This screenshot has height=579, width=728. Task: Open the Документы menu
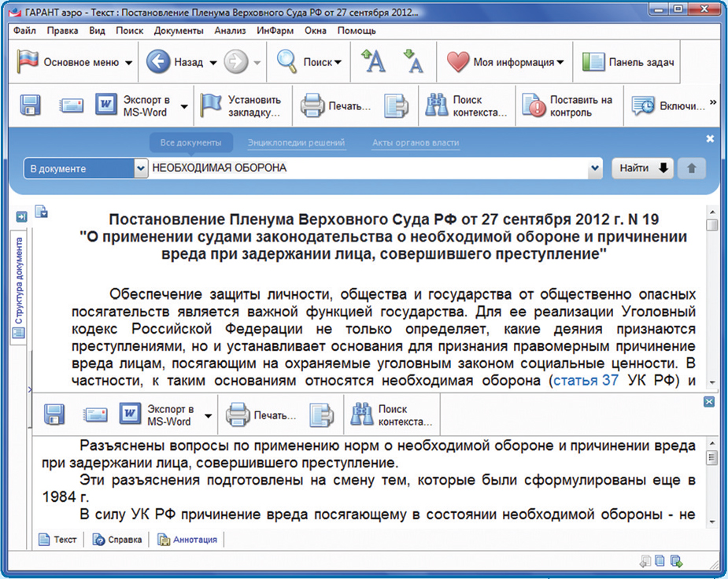click(179, 31)
